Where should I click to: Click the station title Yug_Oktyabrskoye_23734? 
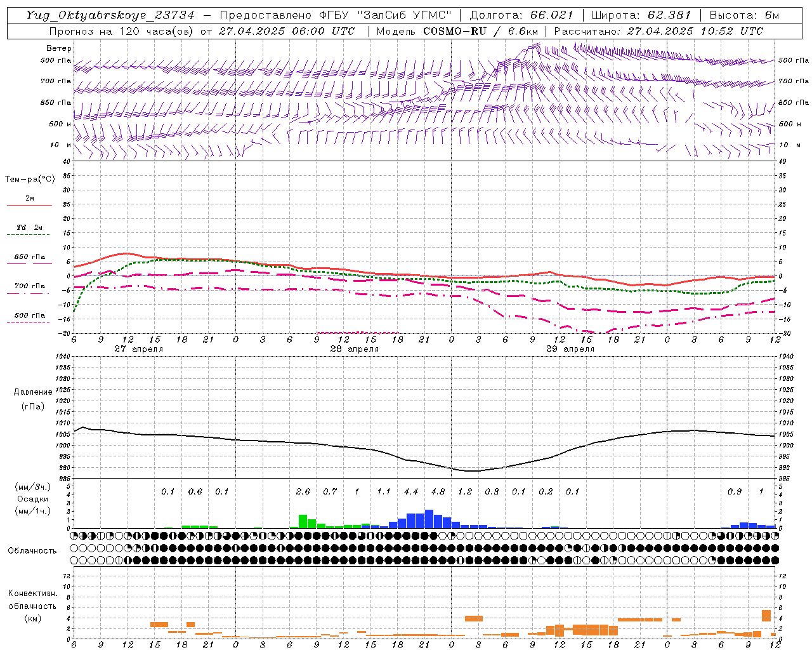110,15
